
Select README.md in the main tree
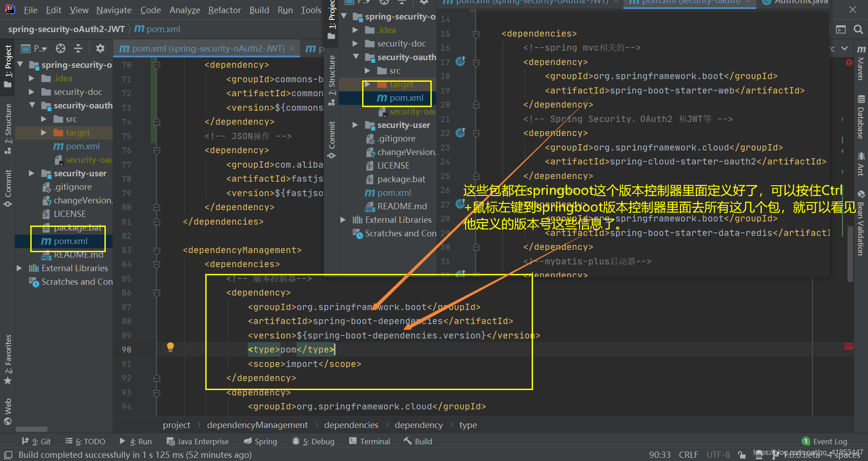point(72,254)
